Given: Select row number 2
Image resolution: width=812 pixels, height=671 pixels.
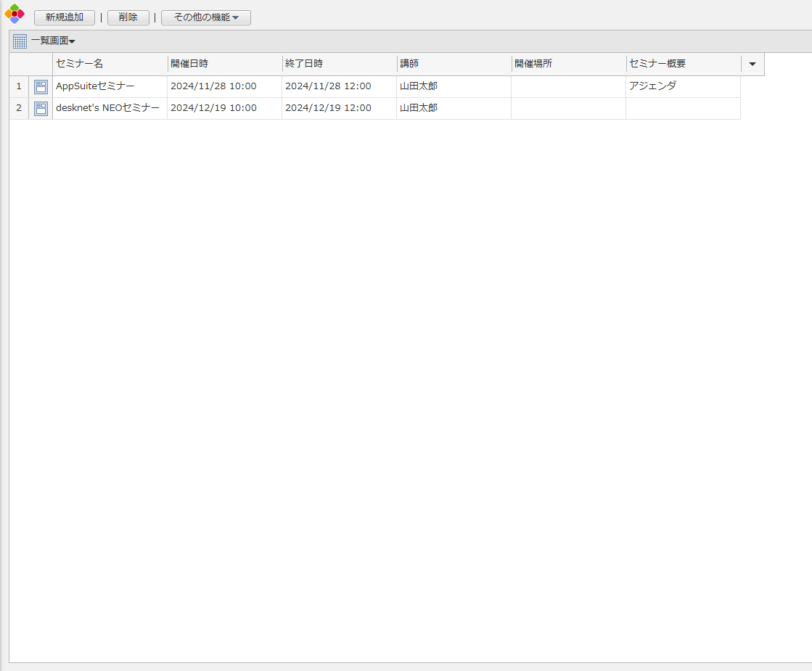Looking at the screenshot, I should pyautogui.click(x=19, y=108).
